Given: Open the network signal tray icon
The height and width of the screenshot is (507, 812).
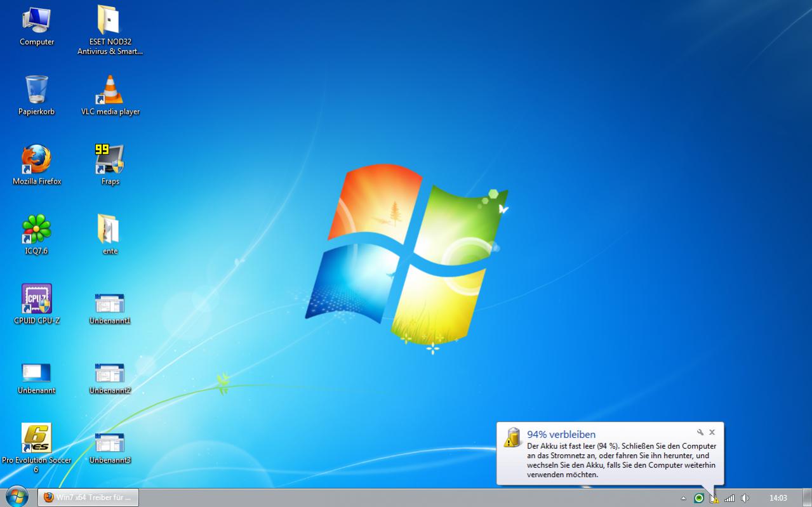Looking at the screenshot, I should coord(729,498).
